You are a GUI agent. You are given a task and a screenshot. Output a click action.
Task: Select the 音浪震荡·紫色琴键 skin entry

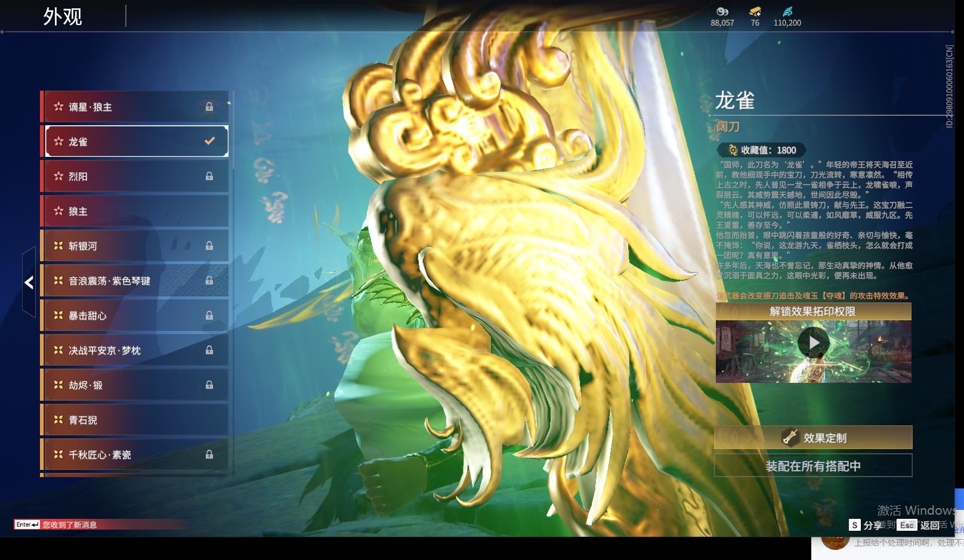(x=135, y=280)
